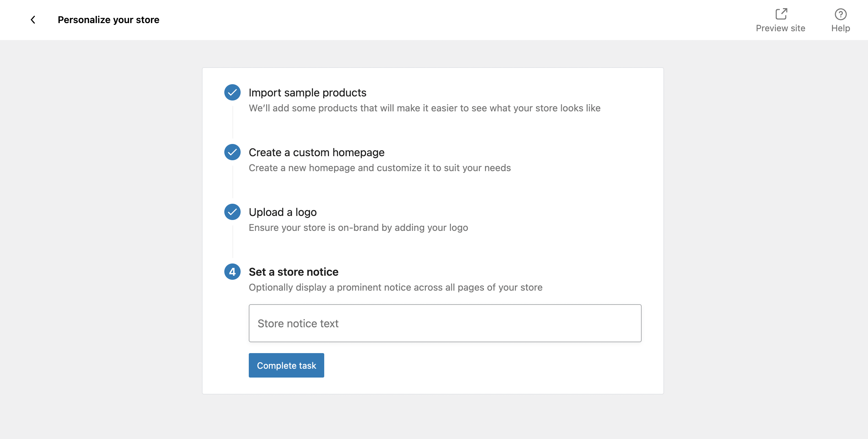Click checkmark icon beside Create a custom homepage

click(x=232, y=152)
